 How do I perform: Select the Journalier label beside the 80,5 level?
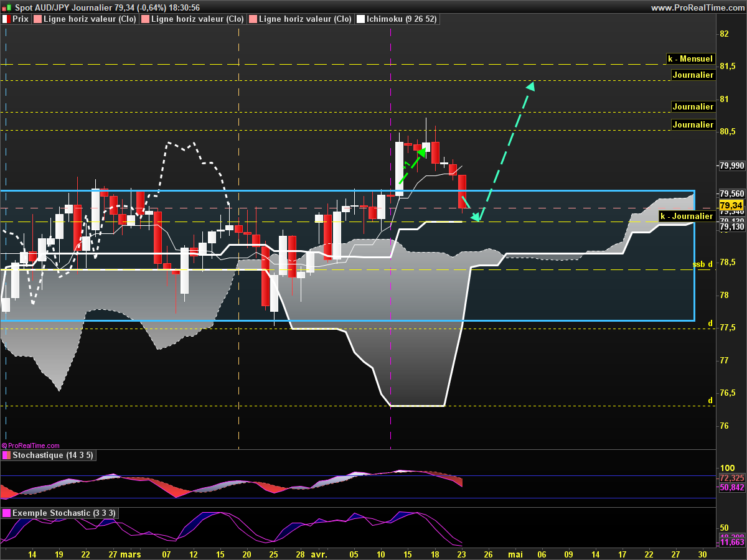pos(693,124)
